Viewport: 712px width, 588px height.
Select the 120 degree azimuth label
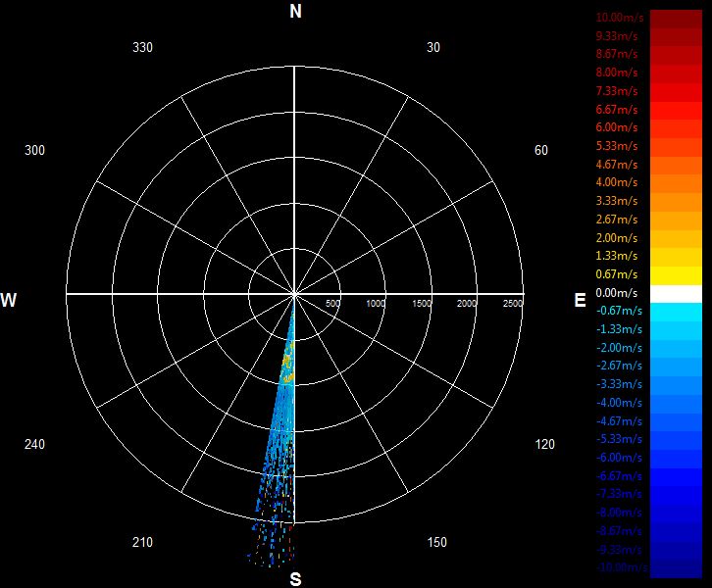pos(545,444)
